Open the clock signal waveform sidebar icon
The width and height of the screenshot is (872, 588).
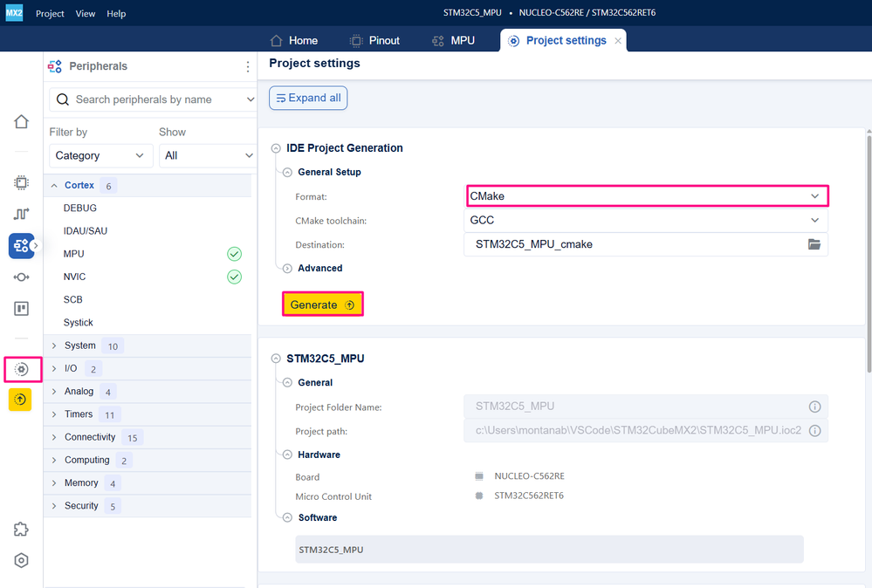(x=21, y=214)
